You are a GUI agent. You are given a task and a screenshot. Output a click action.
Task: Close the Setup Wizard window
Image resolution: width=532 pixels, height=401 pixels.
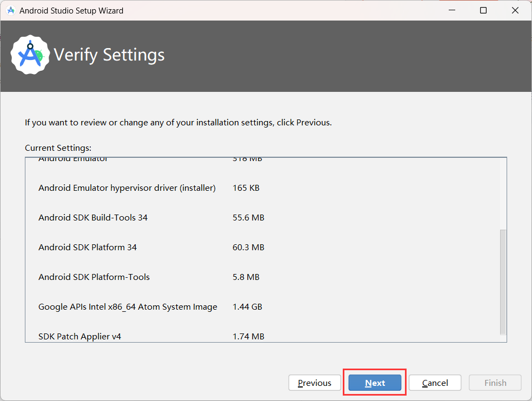coord(515,10)
